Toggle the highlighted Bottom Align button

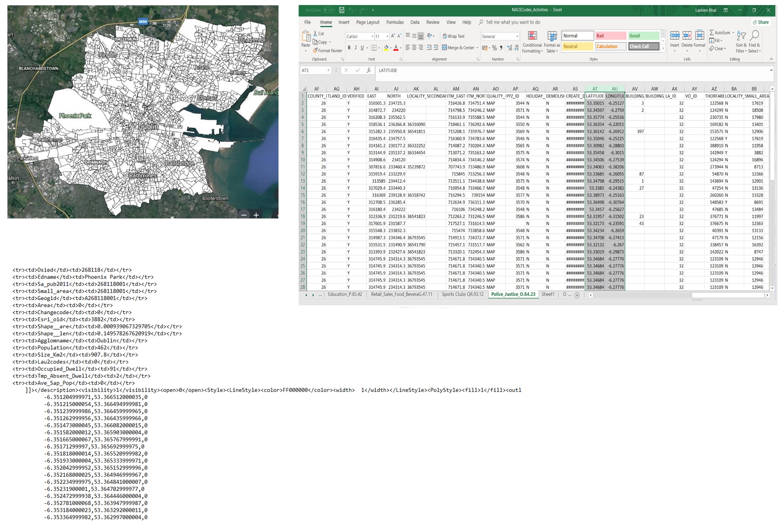[421, 36]
